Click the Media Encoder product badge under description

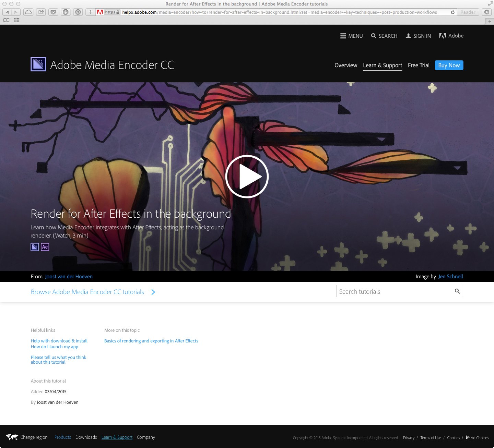[x=35, y=247]
